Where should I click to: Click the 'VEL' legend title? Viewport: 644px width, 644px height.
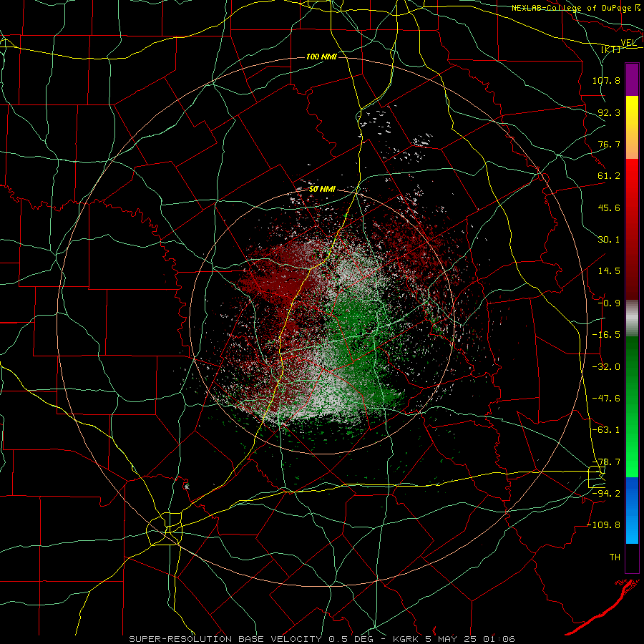point(628,43)
